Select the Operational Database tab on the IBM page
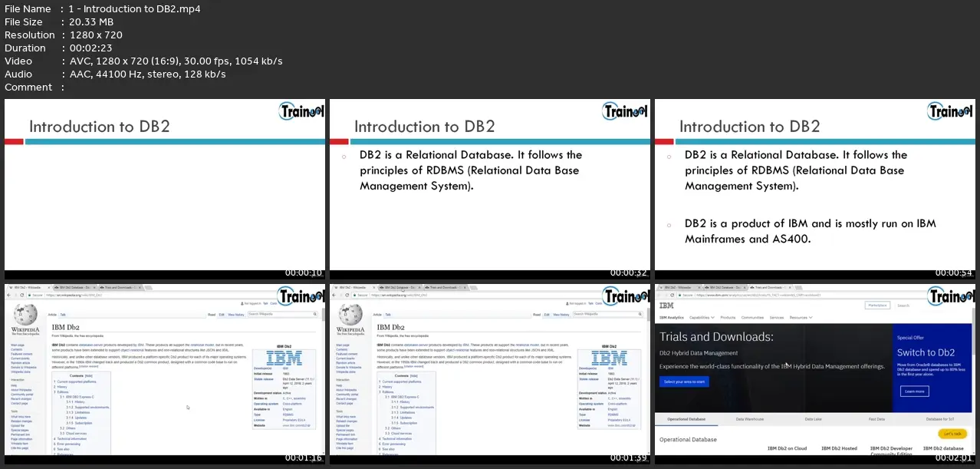This screenshot has height=469, width=980. click(686, 419)
